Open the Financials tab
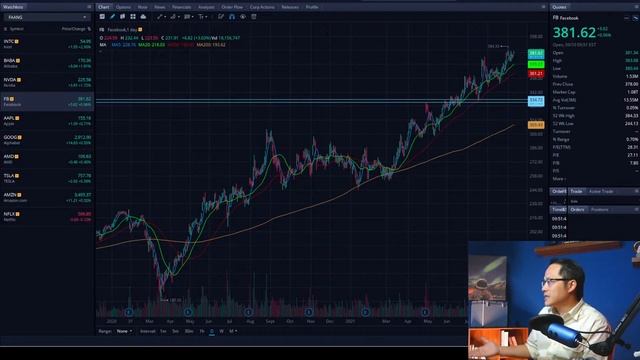 tap(181, 7)
